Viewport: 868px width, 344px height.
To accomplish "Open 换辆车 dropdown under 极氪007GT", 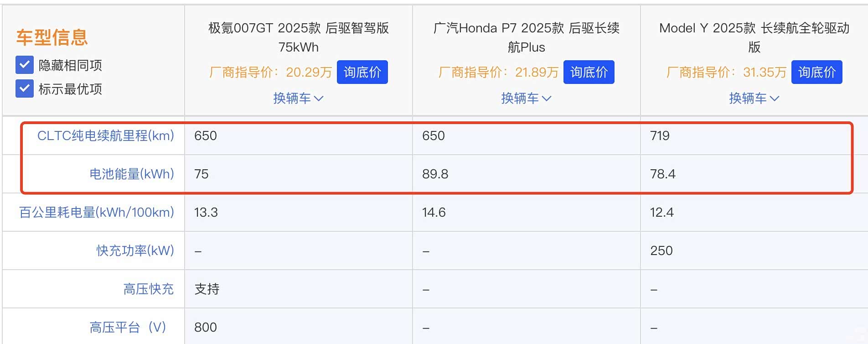I will (298, 98).
